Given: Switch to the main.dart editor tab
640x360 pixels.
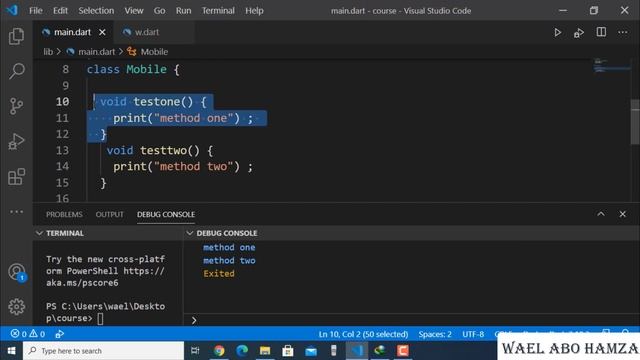Looking at the screenshot, I should 72,32.
